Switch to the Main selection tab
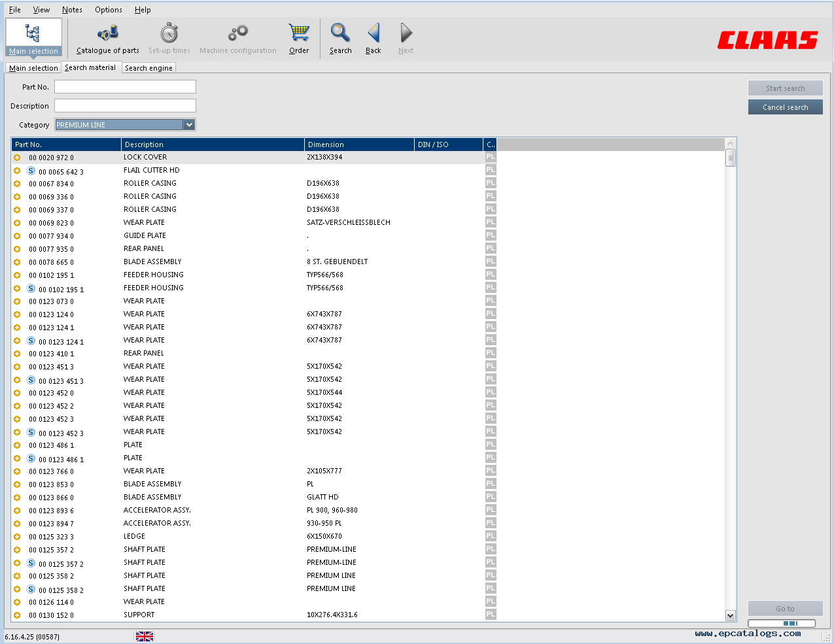834x644 pixels. pyautogui.click(x=33, y=68)
